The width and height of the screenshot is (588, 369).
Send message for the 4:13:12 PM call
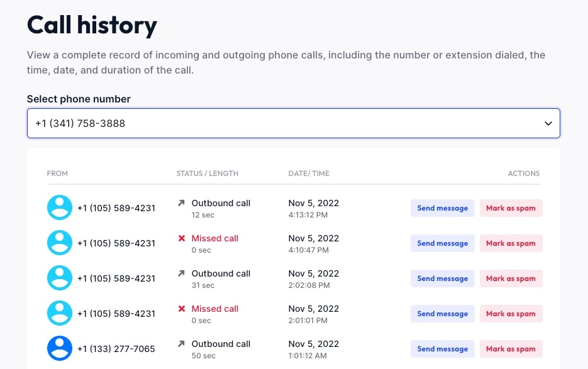coord(442,208)
